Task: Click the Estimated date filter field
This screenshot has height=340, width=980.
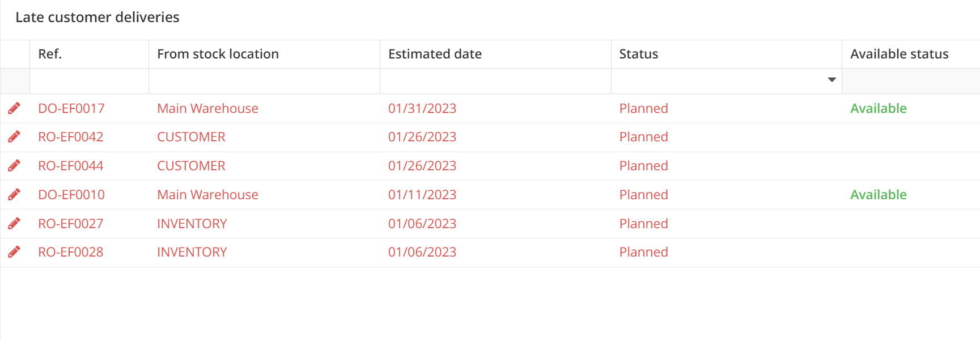Action: 495,81
